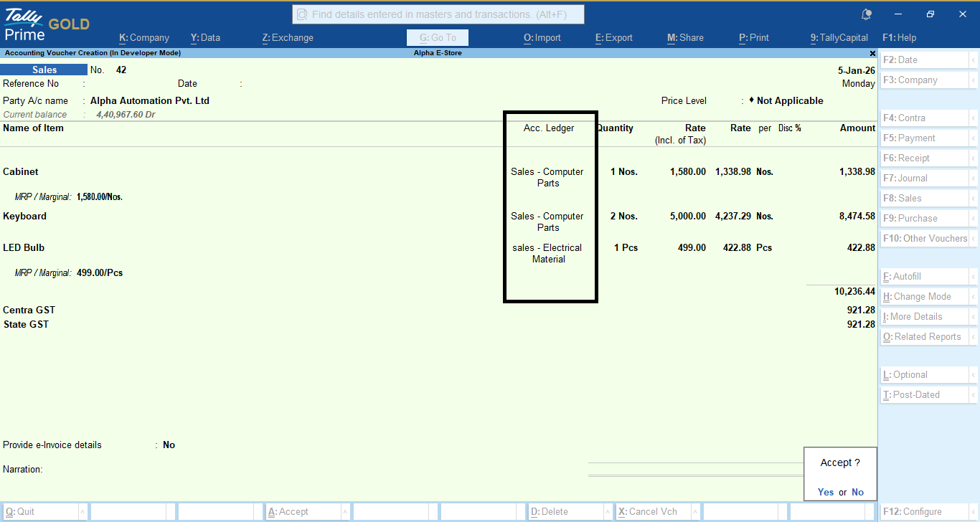Open O: Related Reports
This screenshot has width=980, height=522.
pos(925,337)
